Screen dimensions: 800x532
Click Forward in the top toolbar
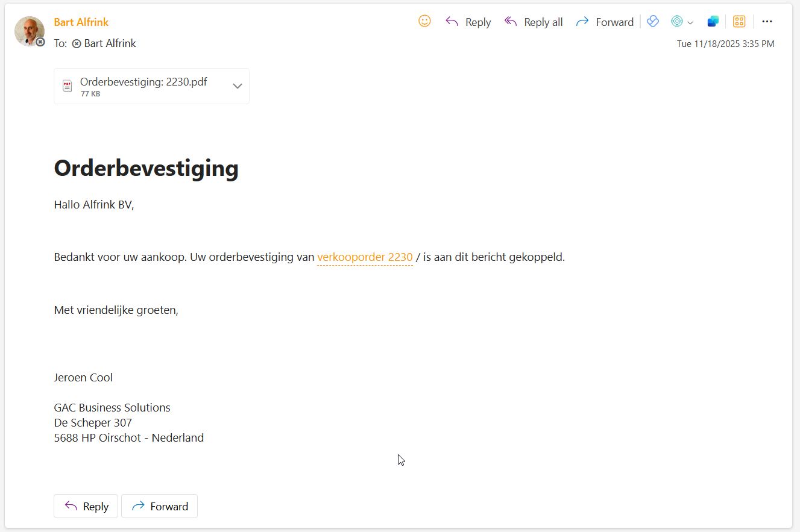click(605, 22)
